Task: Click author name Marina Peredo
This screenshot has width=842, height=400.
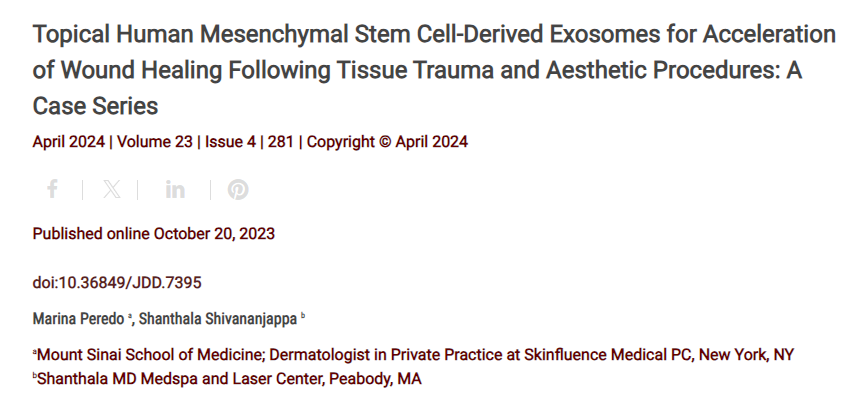Action: pyautogui.click(x=75, y=318)
